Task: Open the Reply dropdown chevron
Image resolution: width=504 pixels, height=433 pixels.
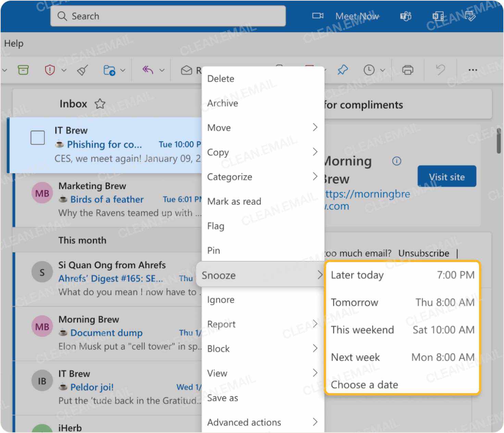Action: point(161,70)
